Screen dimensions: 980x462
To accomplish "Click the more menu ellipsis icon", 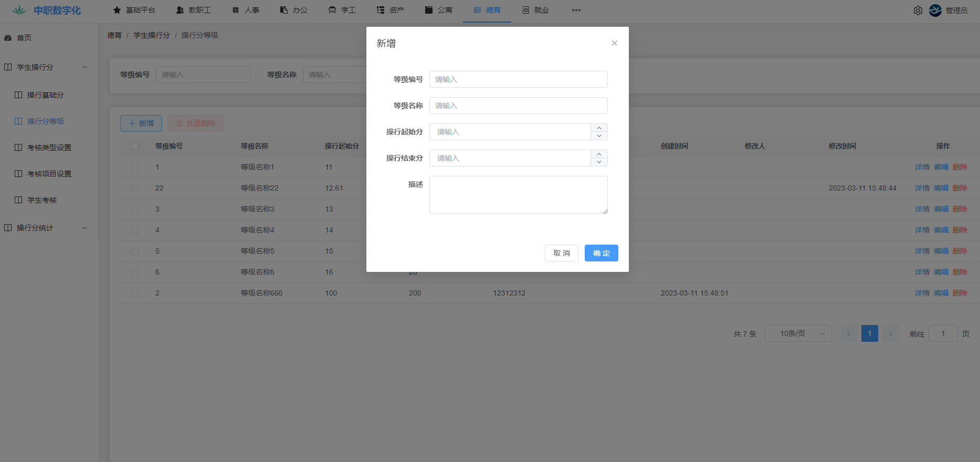I will tap(576, 10).
